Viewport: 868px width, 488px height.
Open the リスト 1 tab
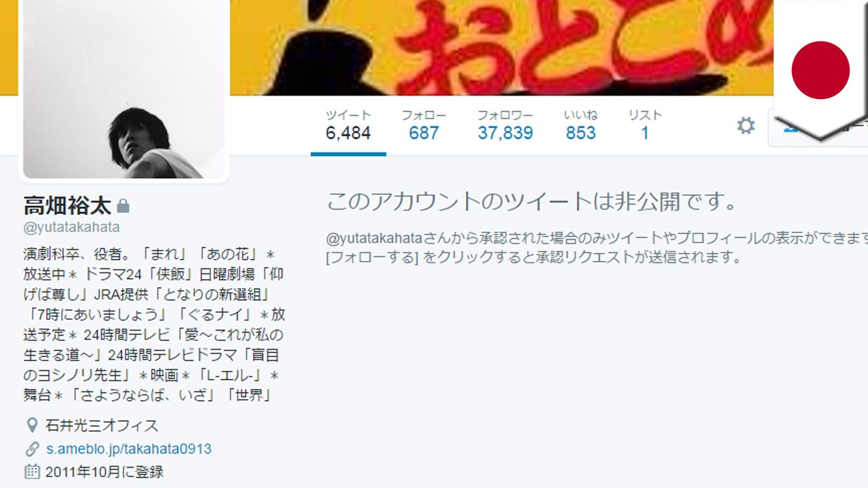[645, 126]
